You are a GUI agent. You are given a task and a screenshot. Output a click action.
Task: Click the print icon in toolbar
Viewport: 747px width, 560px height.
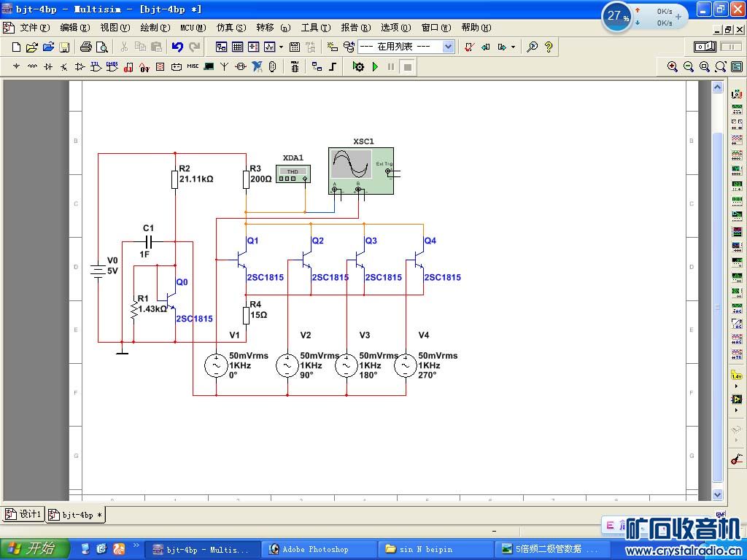click(85, 47)
